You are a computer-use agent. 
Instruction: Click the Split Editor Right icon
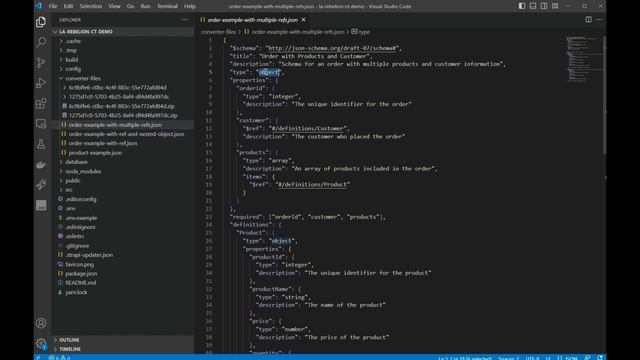click(588, 20)
